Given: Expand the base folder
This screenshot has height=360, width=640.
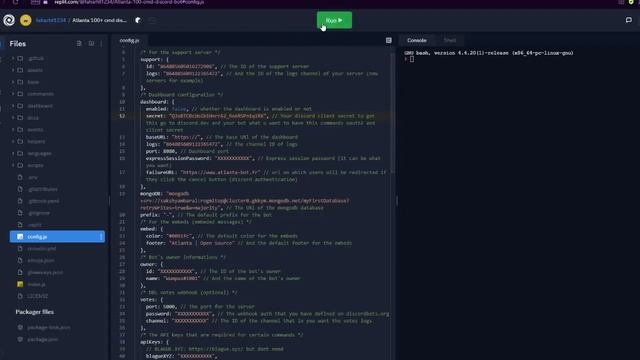Looking at the screenshot, I should 13,82.
